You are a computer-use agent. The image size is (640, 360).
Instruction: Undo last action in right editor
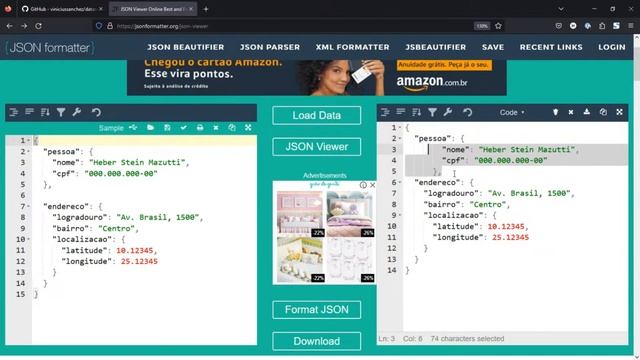point(467,112)
